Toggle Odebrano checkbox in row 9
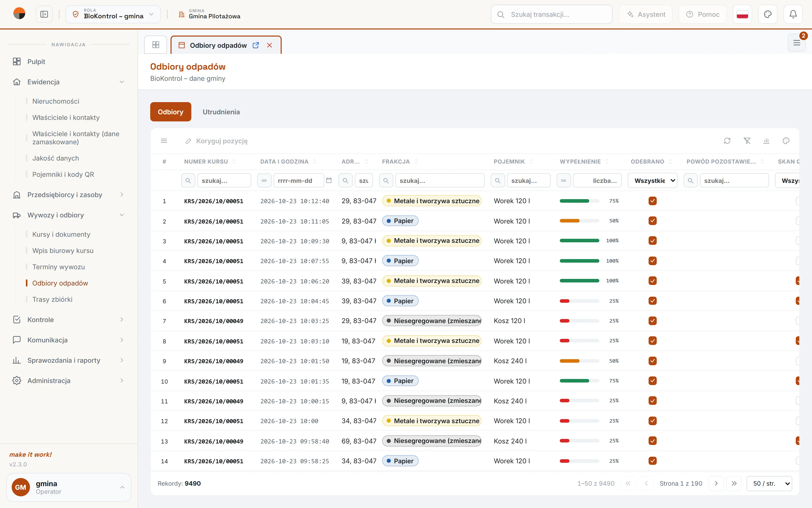The height and width of the screenshot is (508, 812). (x=652, y=361)
